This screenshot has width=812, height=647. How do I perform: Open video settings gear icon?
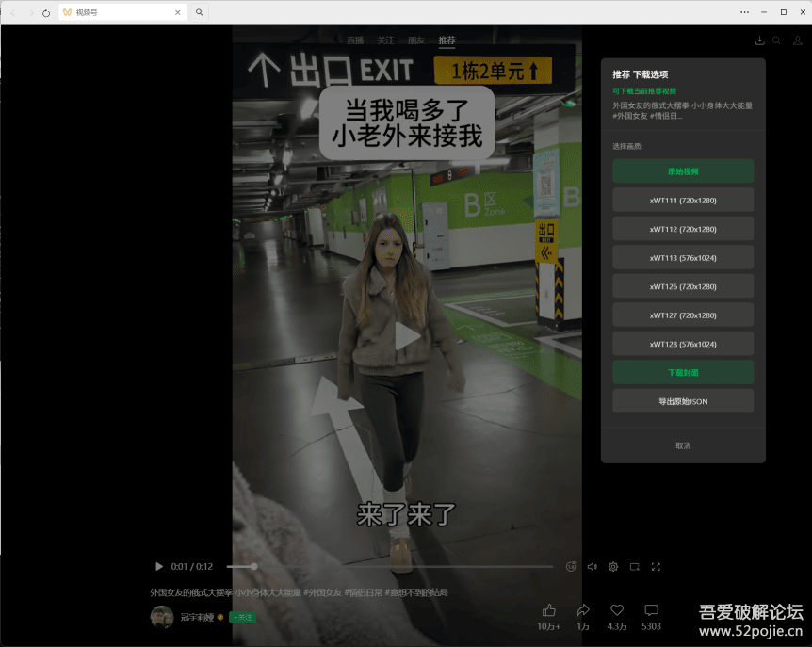coord(613,567)
